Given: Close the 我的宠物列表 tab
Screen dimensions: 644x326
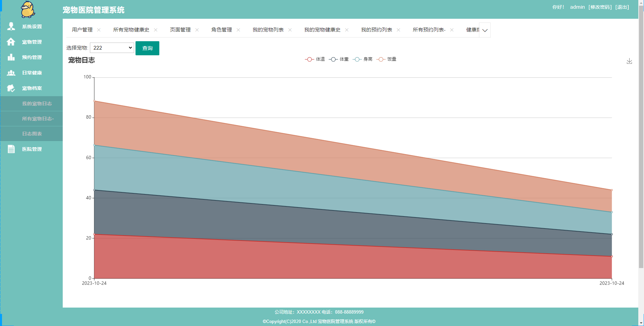Looking at the screenshot, I should (x=290, y=30).
